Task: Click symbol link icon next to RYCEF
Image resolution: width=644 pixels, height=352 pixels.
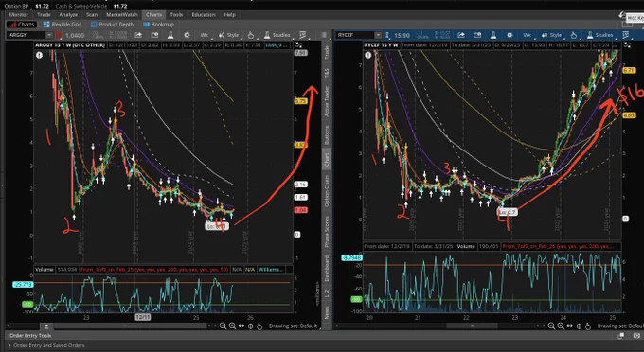Action: [x=387, y=35]
